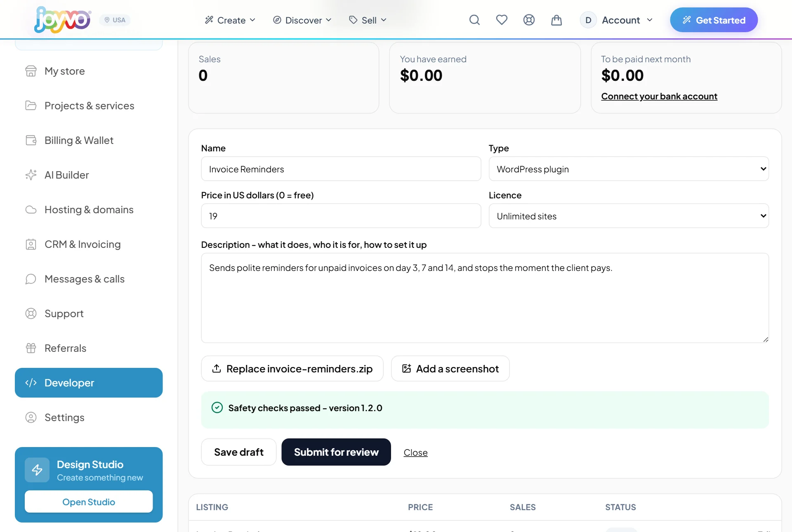This screenshot has height=532, width=792.
Task: Open Settings in the sidebar
Action: point(89,417)
